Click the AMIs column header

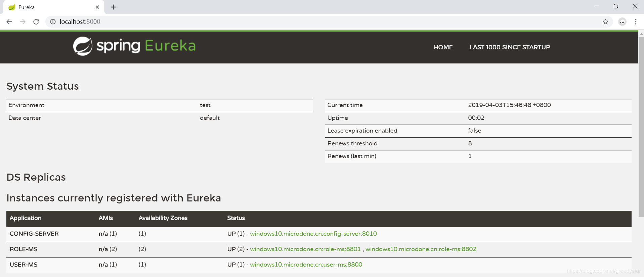[x=106, y=218]
